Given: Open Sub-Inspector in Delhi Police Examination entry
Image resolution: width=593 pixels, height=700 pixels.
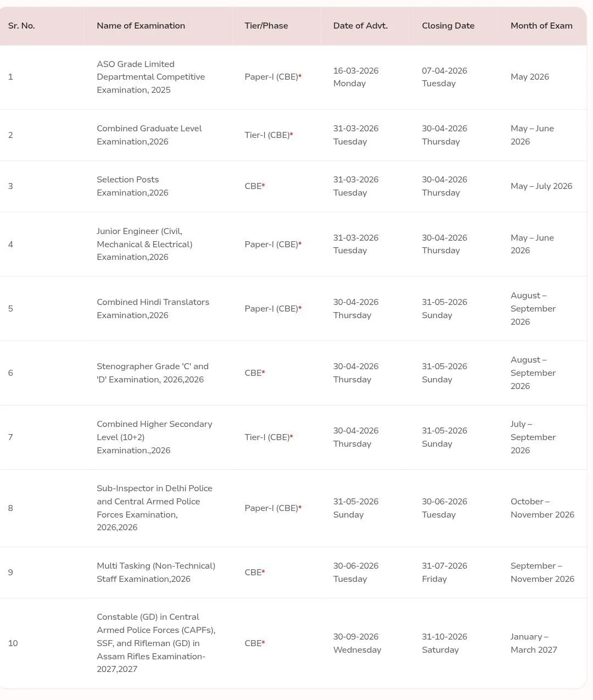Looking at the screenshot, I should [154, 508].
